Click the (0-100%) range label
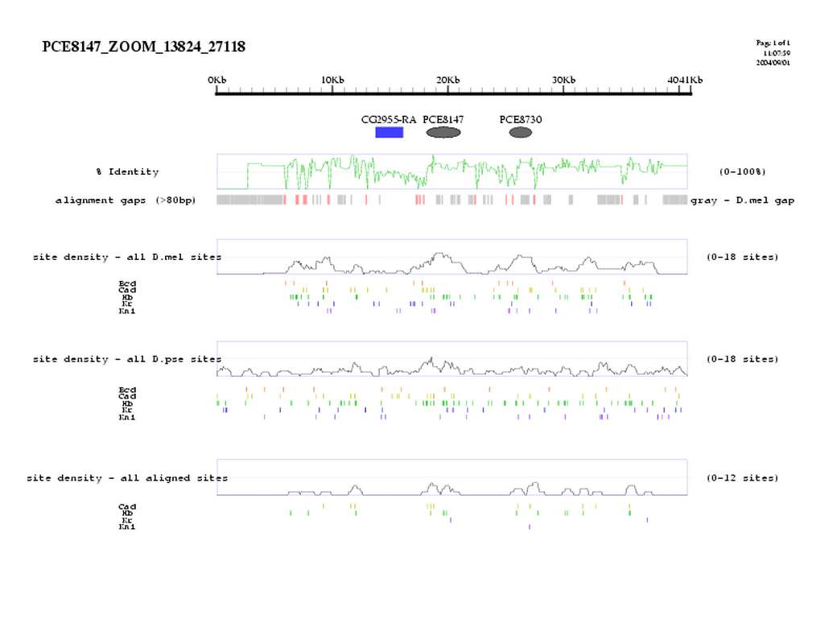This screenshot has width=833, height=644. point(742,171)
